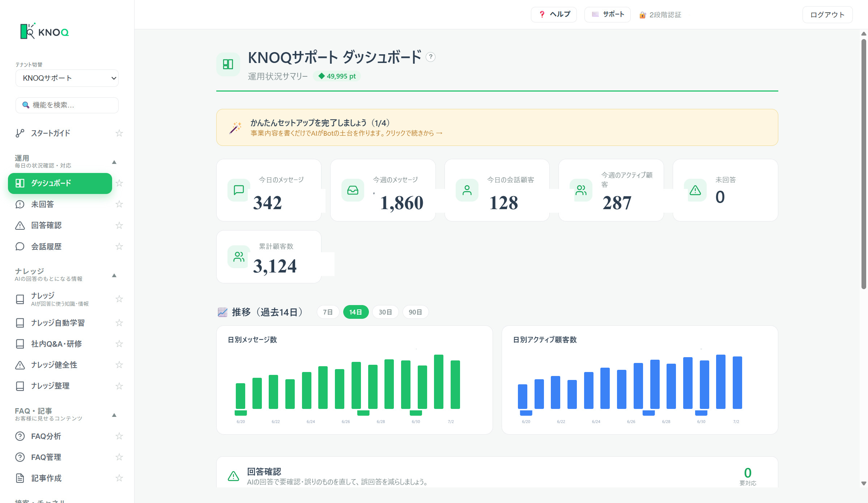
Task: Click the 0 要対応 count
Action: point(748,473)
